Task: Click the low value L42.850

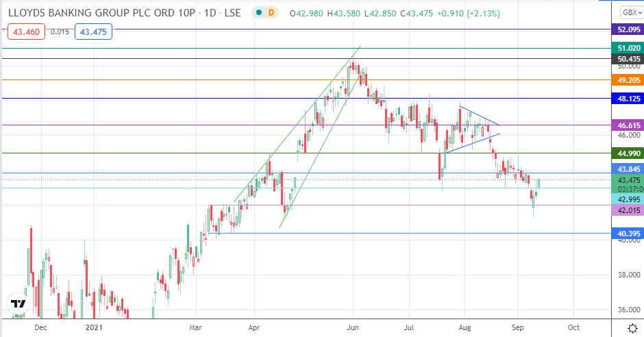Action: pos(380,14)
